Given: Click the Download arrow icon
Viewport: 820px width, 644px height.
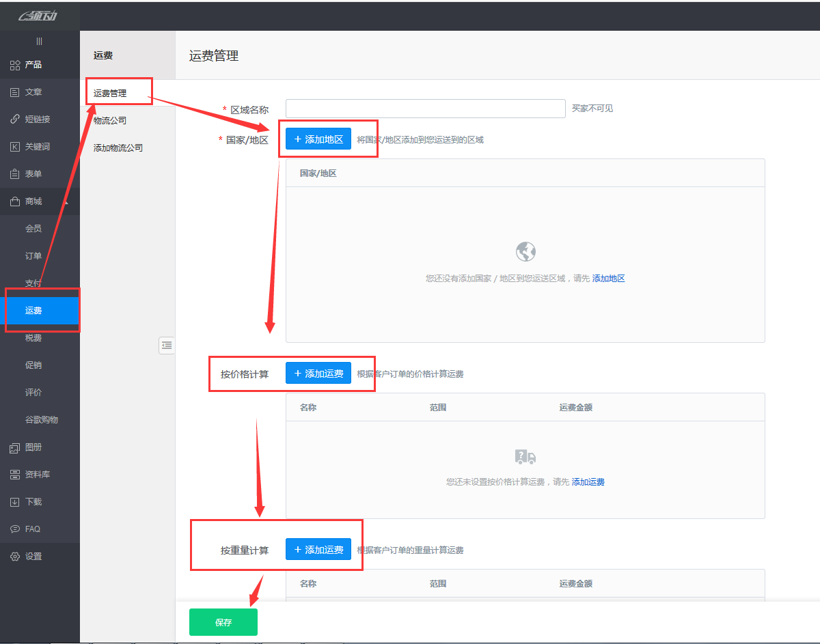Looking at the screenshot, I should (15, 502).
